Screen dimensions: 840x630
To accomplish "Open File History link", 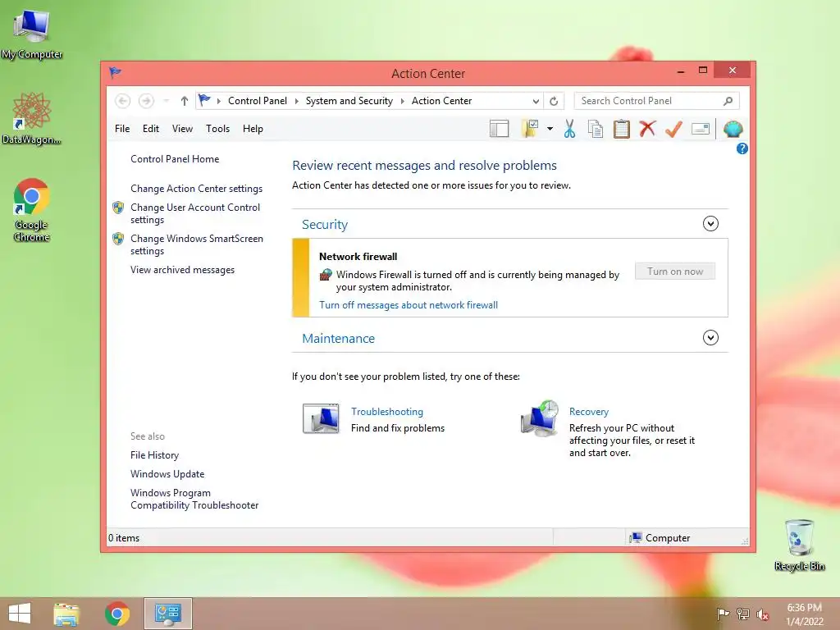I will [154, 454].
